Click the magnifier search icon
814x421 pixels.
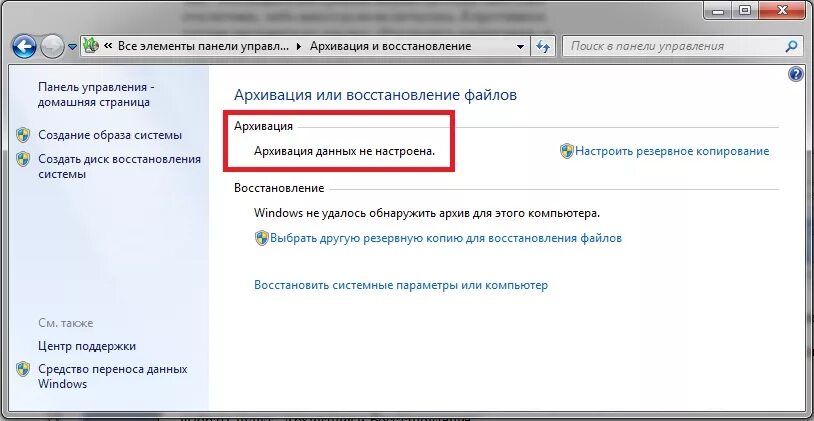(791, 46)
